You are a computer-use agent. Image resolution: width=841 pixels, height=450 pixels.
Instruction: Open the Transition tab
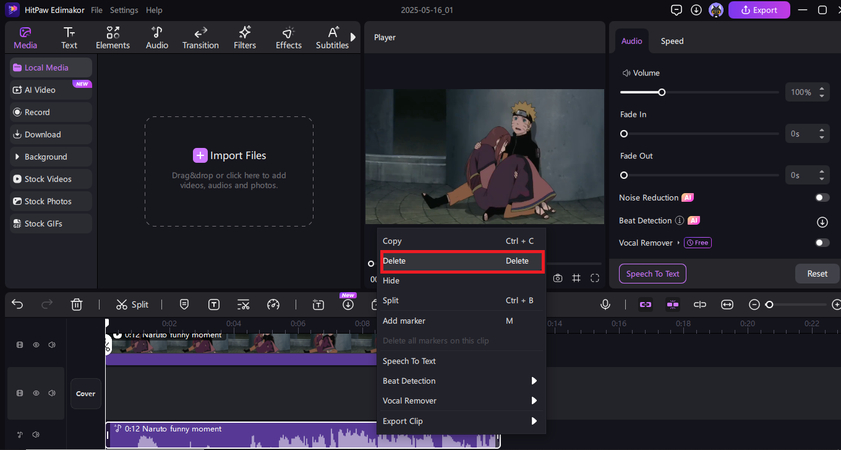coord(200,38)
